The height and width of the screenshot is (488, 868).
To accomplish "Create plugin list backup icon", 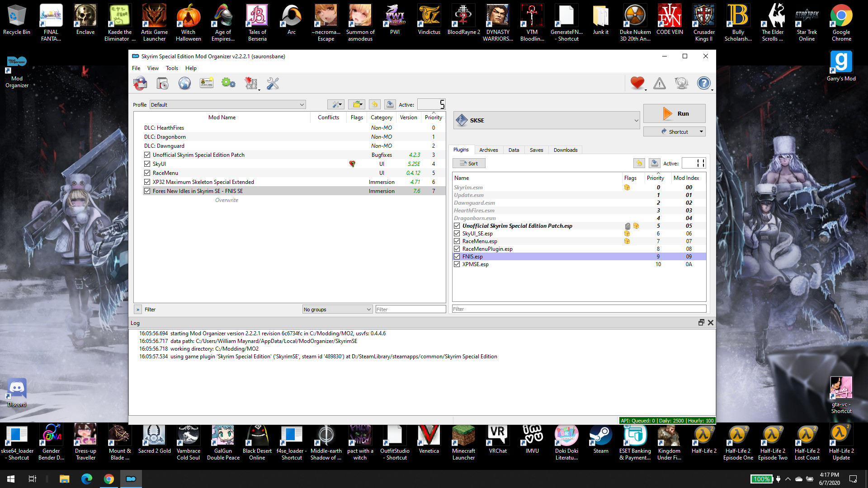I will [x=654, y=163].
